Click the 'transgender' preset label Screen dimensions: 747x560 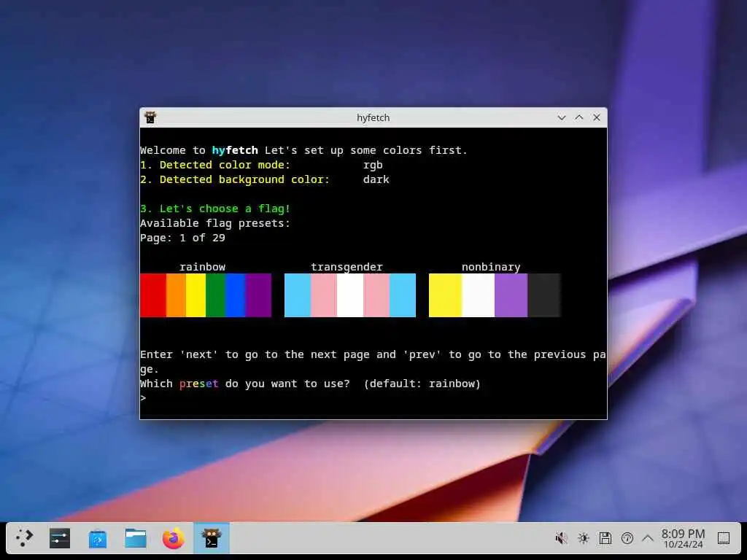[347, 267]
